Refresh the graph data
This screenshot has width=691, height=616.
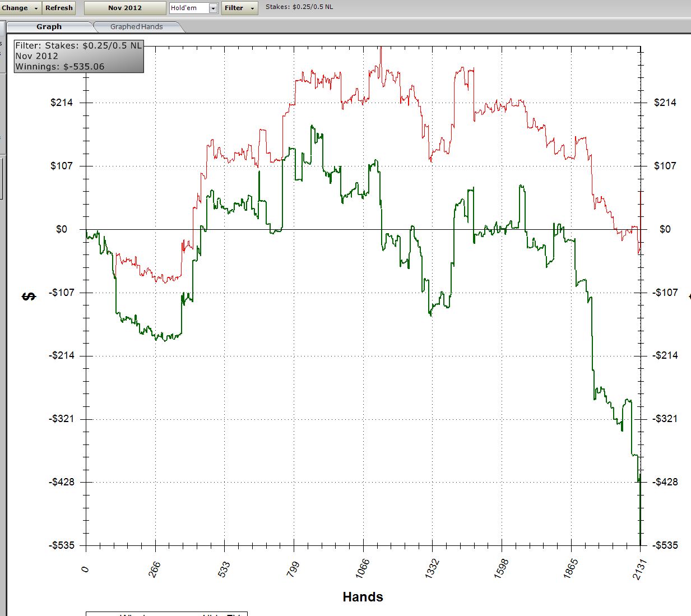[x=59, y=8]
